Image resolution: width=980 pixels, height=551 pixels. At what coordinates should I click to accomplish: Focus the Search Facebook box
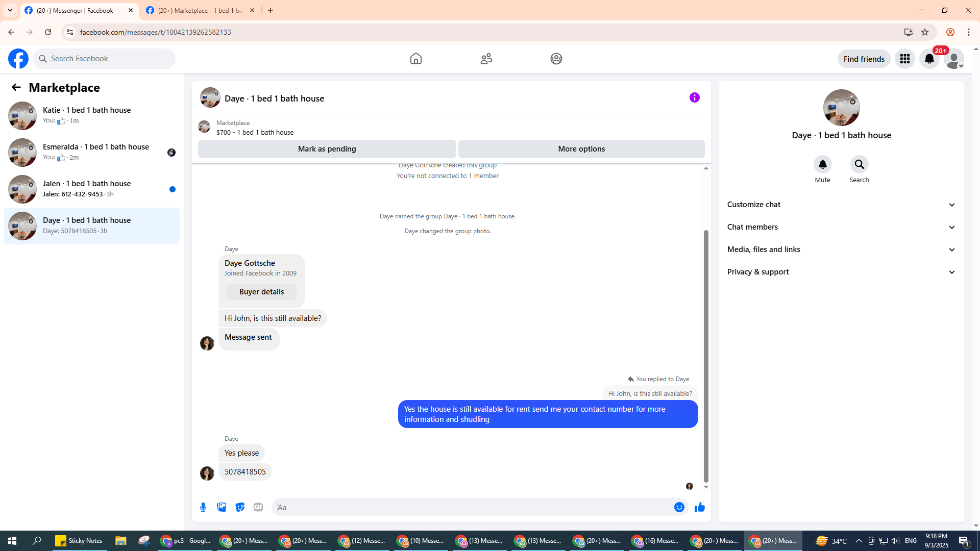104,59
